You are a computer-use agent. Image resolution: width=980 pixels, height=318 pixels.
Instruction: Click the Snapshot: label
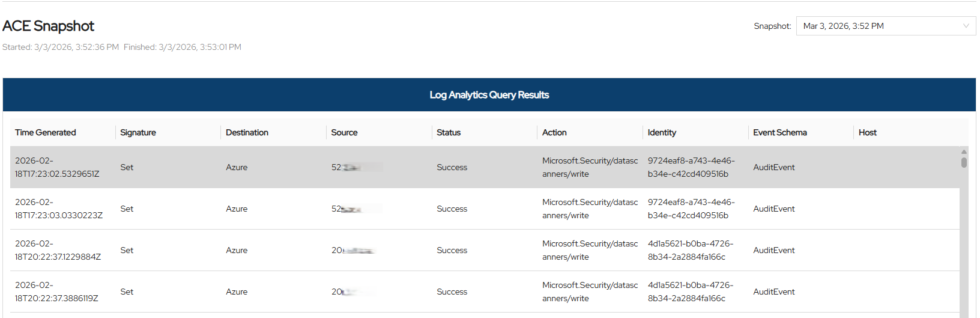tap(772, 26)
